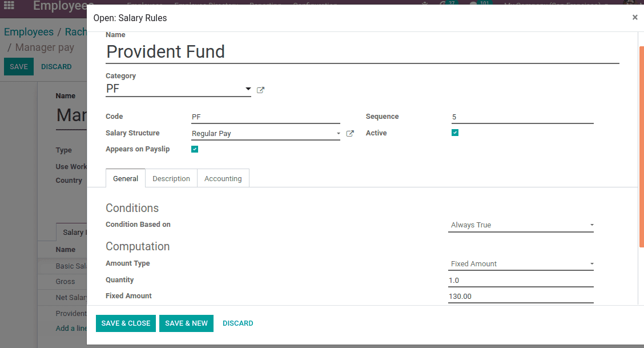Switch to the General tab
This screenshot has width=644, height=348.
click(x=126, y=178)
